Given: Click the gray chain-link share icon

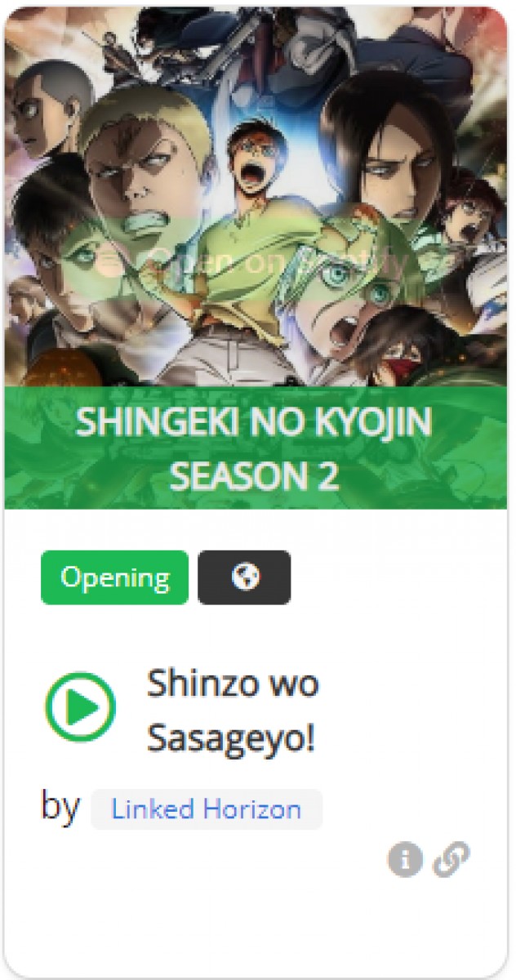Looking at the screenshot, I should (451, 860).
